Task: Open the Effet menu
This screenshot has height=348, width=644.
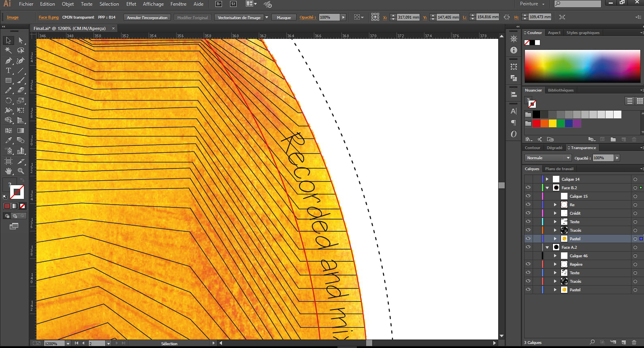Action: click(x=131, y=4)
